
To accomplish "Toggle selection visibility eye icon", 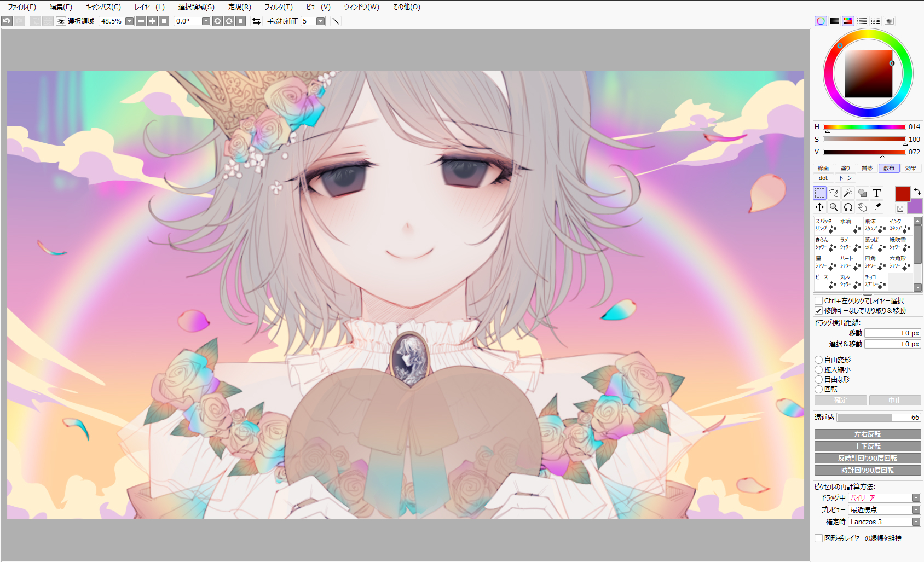I will tap(61, 21).
